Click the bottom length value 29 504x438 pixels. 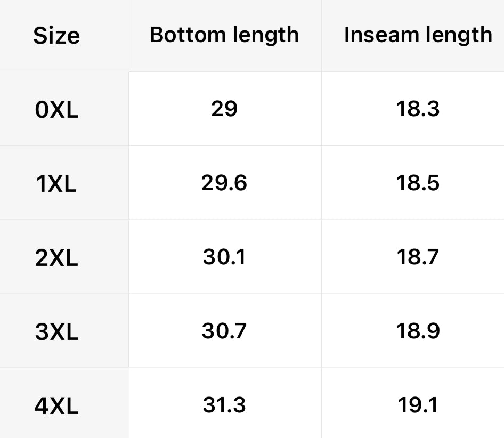(224, 109)
